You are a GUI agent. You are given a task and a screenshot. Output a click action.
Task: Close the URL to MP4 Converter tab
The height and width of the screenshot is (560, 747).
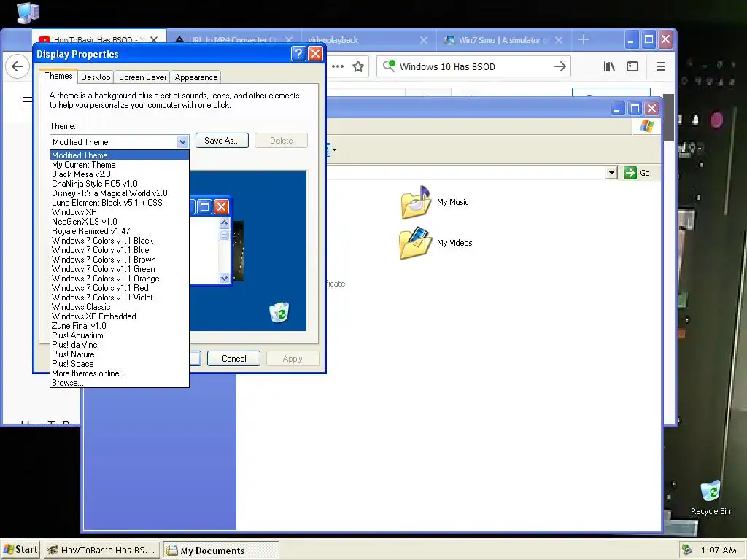coord(289,41)
